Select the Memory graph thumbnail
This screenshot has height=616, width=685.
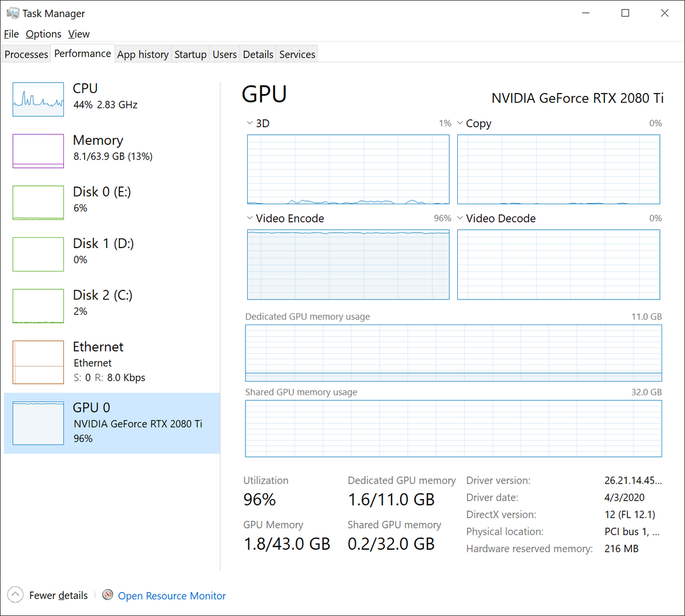(38, 151)
